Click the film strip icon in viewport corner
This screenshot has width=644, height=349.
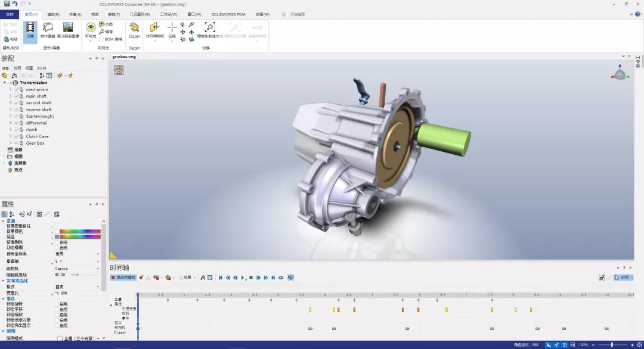click(x=119, y=70)
